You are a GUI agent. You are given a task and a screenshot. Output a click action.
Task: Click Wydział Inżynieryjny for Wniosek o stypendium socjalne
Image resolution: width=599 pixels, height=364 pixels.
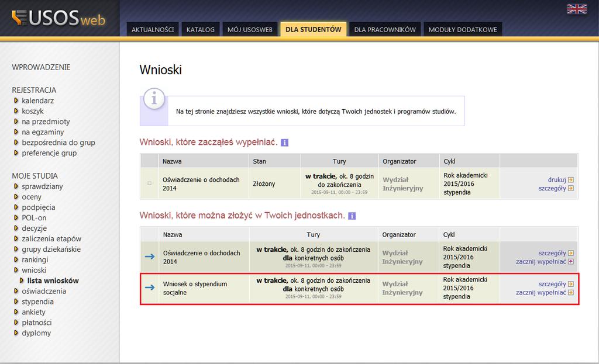pos(402,288)
